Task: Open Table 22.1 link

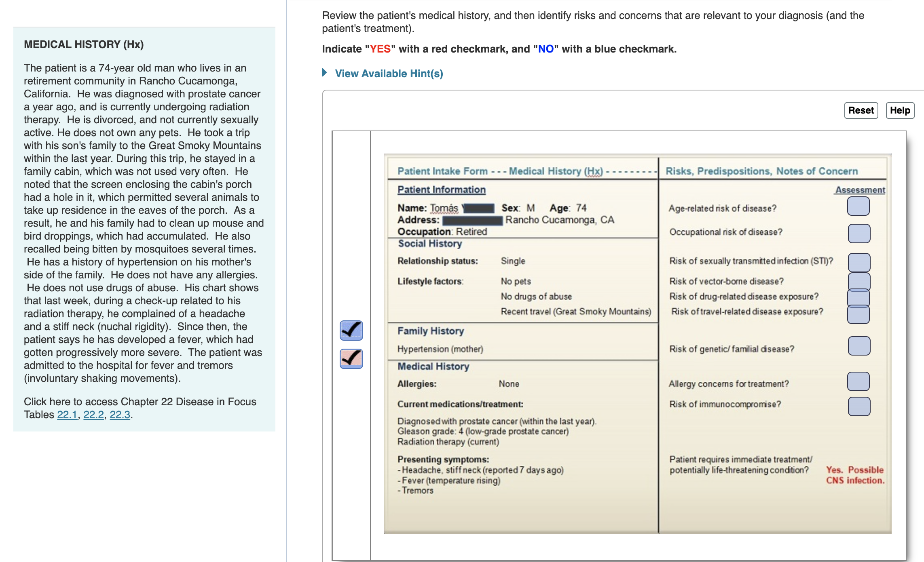Action: (67, 415)
